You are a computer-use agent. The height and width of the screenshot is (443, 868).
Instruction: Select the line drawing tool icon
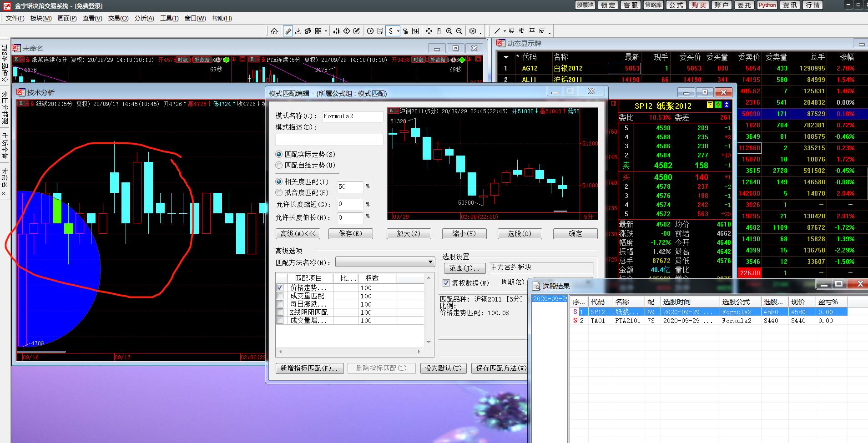(x=497, y=31)
